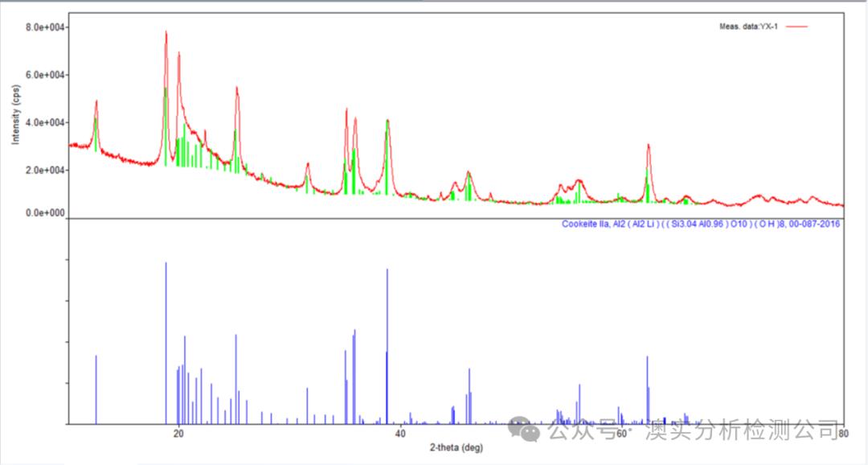Image resolution: width=868 pixels, height=465 pixels.
Task: Click the 0.0e+000 intensity axis tick
Action: point(46,213)
